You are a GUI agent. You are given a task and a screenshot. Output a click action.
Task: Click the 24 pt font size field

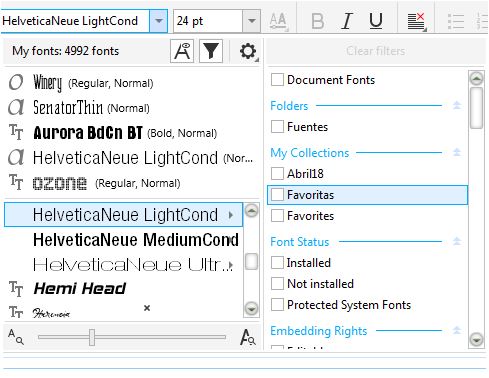click(208, 21)
